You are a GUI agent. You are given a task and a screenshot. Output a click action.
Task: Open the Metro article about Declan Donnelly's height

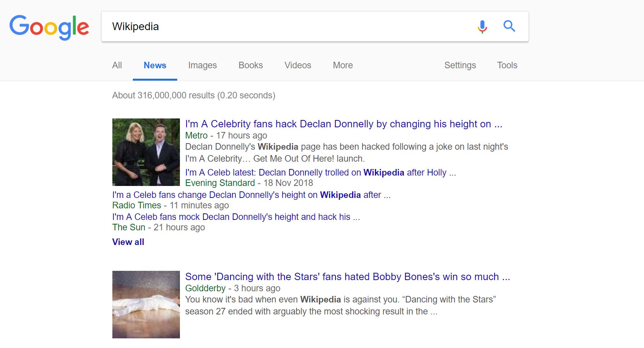tap(344, 124)
